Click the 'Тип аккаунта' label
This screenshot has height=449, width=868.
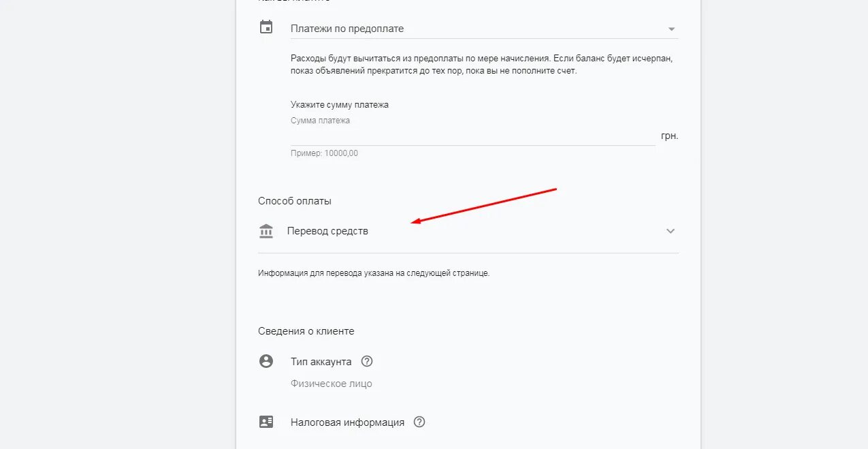pyautogui.click(x=321, y=362)
